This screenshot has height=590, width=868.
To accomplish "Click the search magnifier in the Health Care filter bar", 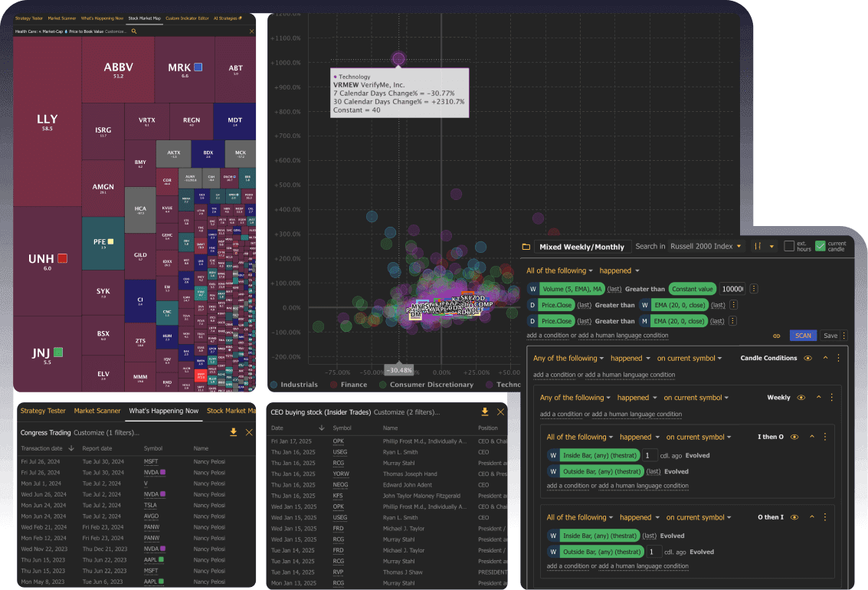I will [x=134, y=31].
